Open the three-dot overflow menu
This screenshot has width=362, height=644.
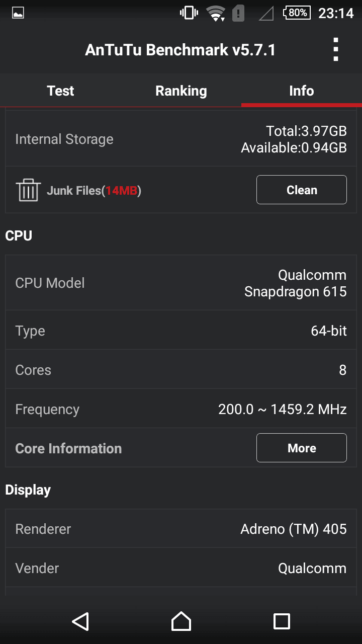[336, 50]
